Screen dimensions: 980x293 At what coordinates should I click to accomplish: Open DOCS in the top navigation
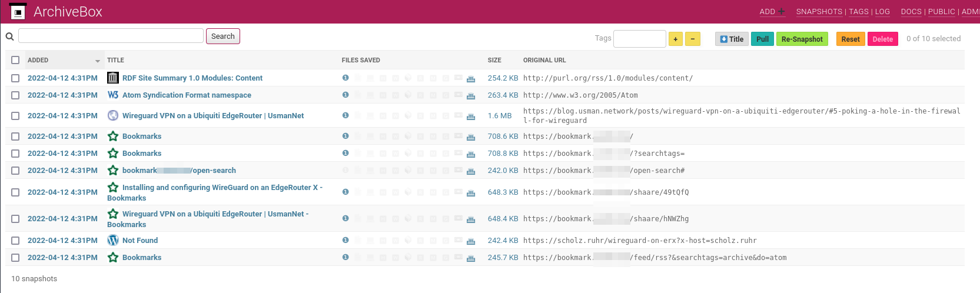[911, 11]
